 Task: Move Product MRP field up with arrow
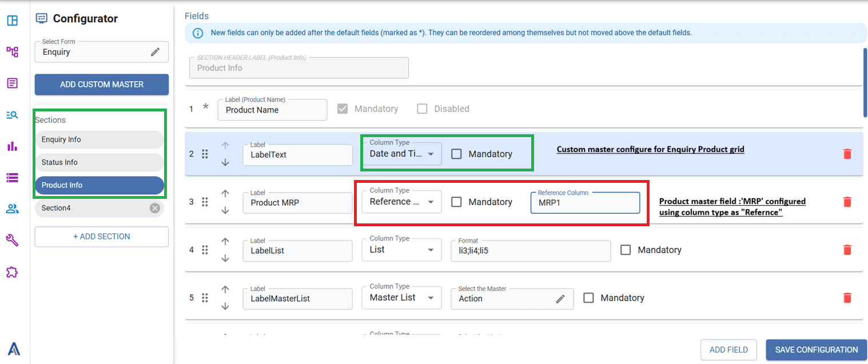tap(225, 194)
